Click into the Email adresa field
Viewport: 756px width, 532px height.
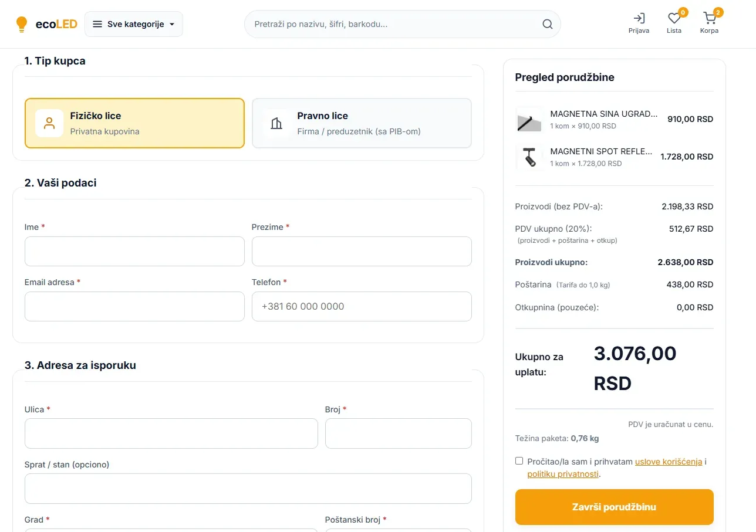coord(134,306)
